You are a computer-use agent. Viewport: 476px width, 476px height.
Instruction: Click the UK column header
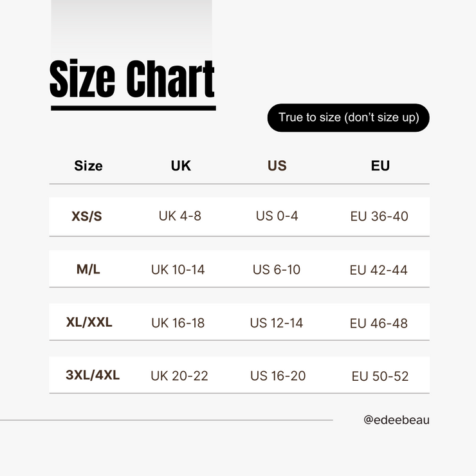[181, 165]
